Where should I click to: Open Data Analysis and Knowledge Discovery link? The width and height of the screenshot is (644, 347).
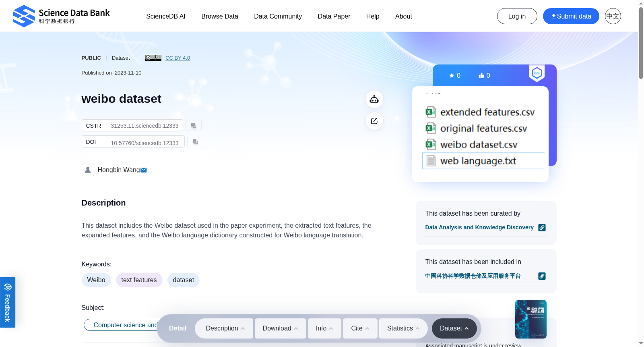tap(479, 227)
